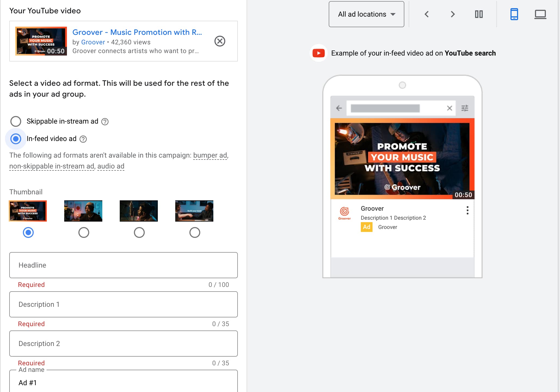Click the '0 / 100' headline counter
The image size is (560, 392).
pyautogui.click(x=219, y=285)
